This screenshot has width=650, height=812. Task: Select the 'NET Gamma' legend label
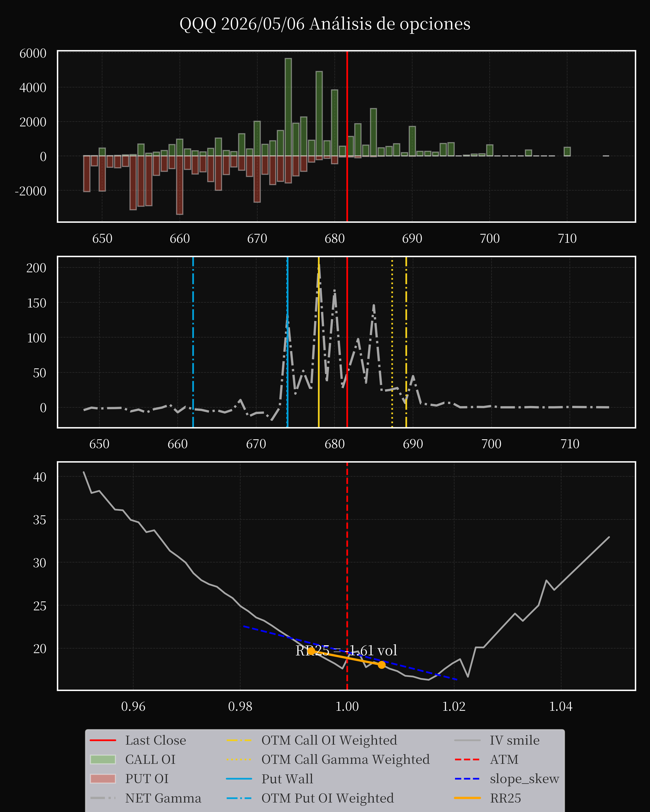[163, 798]
